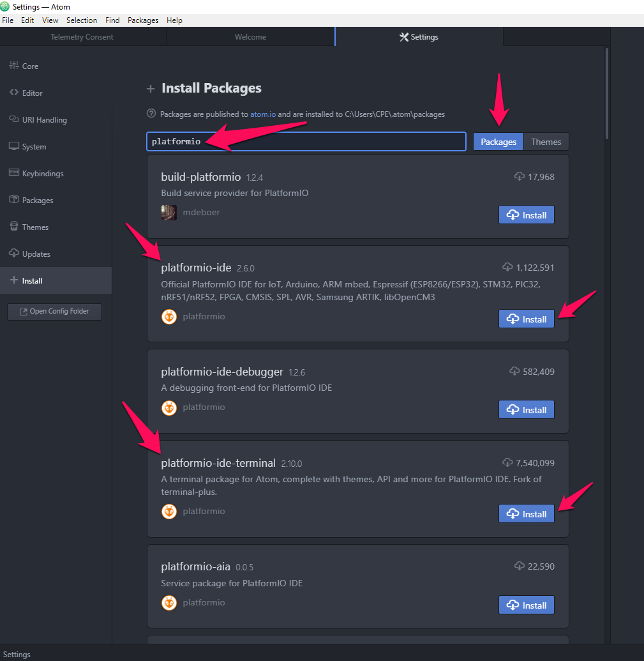Image resolution: width=644 pixels, height=661 pixels.
Task: Click Settings label in status bar
Action: [17, 654]
